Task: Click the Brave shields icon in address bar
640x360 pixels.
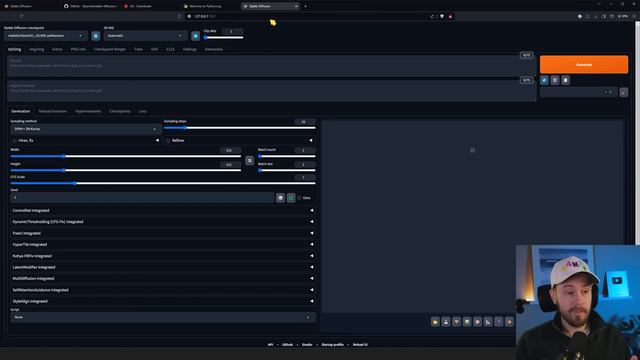Action: pos(442,16)
